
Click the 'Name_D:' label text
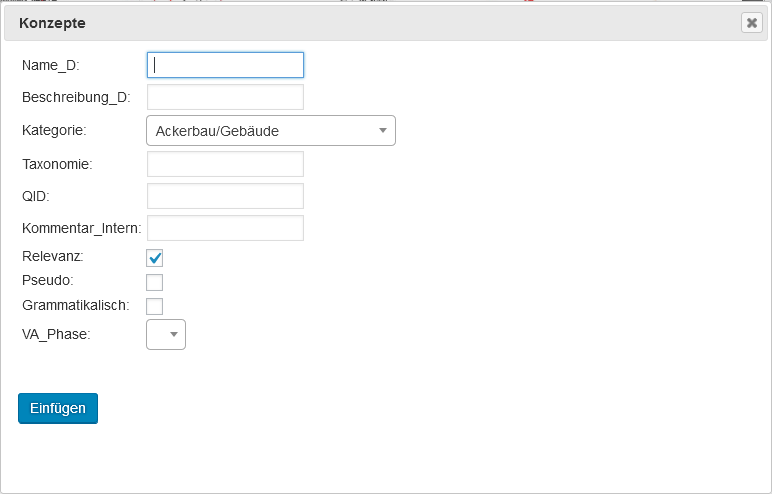[50, 65]
